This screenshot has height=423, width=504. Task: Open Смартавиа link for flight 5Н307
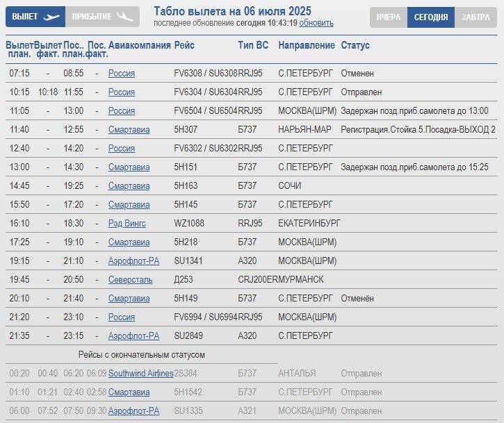[x=129, y=130]
